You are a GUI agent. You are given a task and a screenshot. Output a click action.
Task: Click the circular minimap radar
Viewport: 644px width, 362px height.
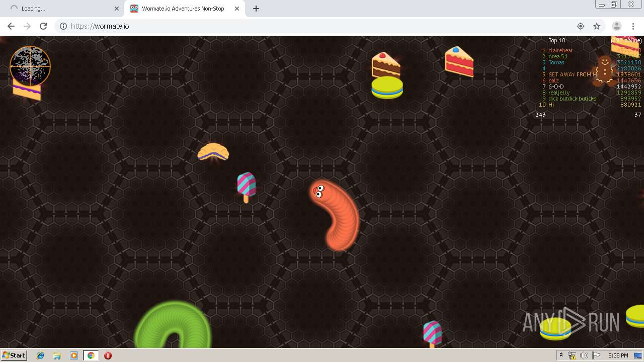(30, 66)
